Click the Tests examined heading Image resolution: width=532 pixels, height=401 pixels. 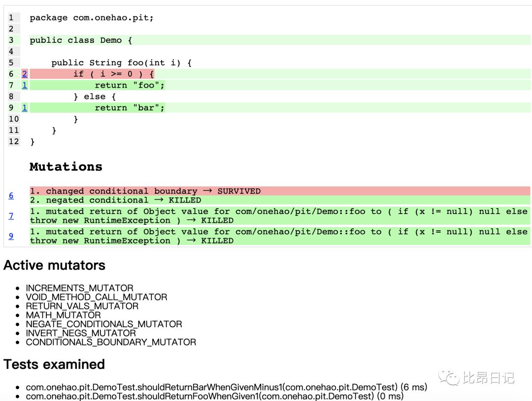54,365
